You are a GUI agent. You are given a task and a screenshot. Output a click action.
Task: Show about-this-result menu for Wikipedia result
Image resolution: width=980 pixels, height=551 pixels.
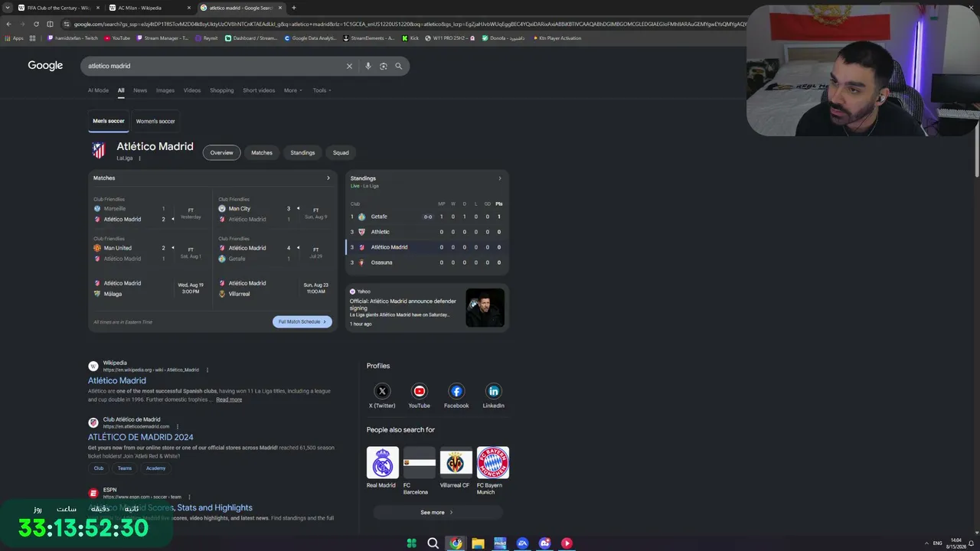[x=207, y=370]
